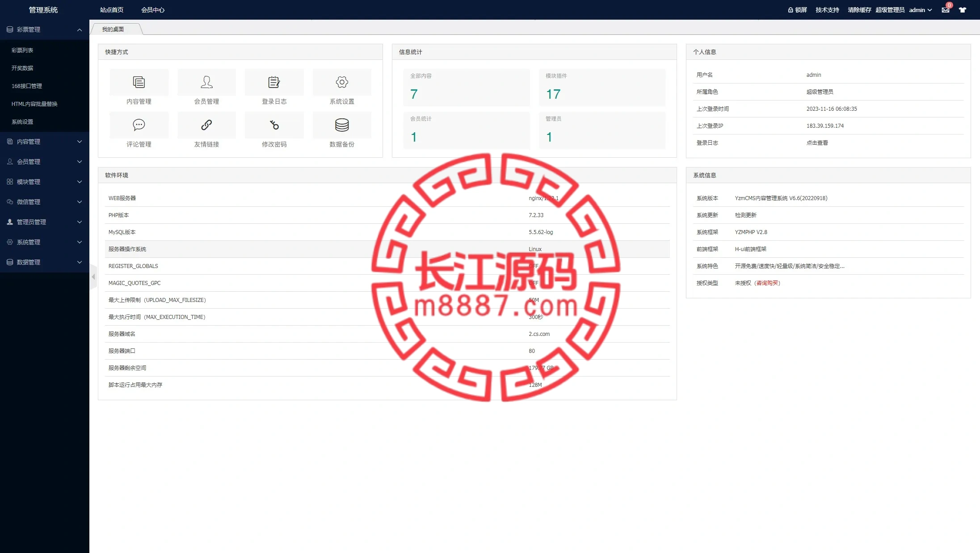Click the 会员管理 sidebar person icon
This screenshot has width=980, height=553.
(10, 162)
